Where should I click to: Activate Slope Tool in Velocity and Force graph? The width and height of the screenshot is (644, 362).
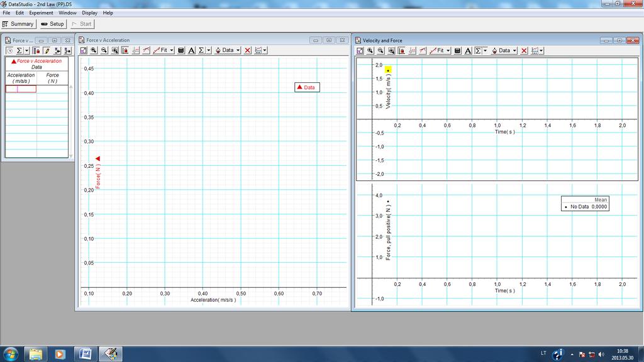click(423, 50)
